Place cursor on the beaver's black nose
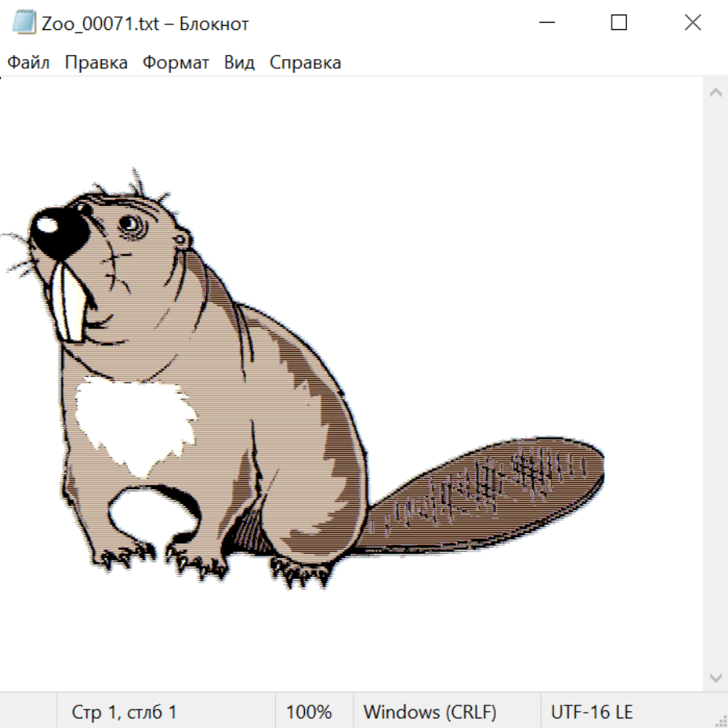Image resolution: width=728 pixels, height=728 pixels. [57, 232]
